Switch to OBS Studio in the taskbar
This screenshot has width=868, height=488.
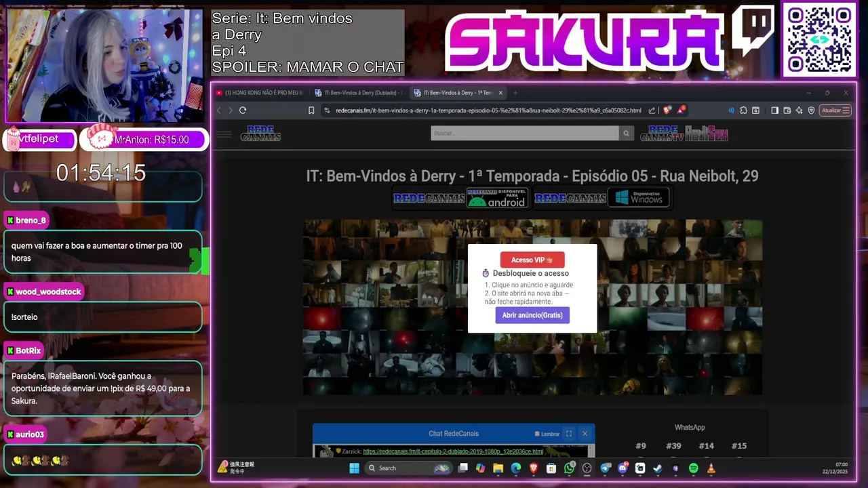click(x=587, y=468)
